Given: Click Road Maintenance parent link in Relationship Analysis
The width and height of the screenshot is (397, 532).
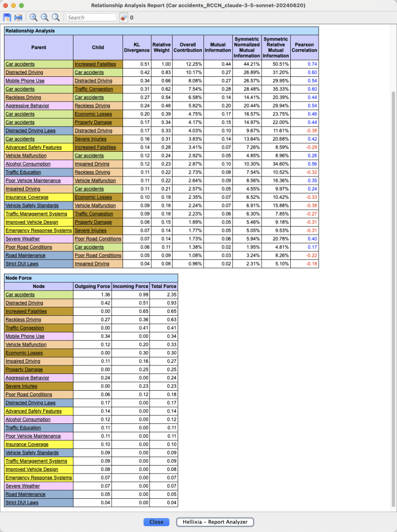Looking at the screenshot, I should point(25,255).
